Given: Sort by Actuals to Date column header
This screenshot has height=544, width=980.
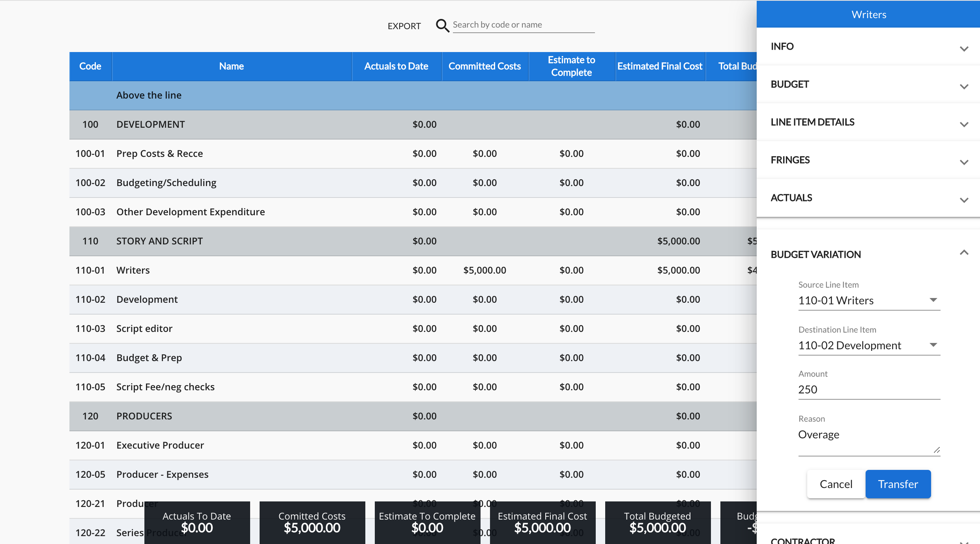Looking at the screenshot, I should (396, 66).
